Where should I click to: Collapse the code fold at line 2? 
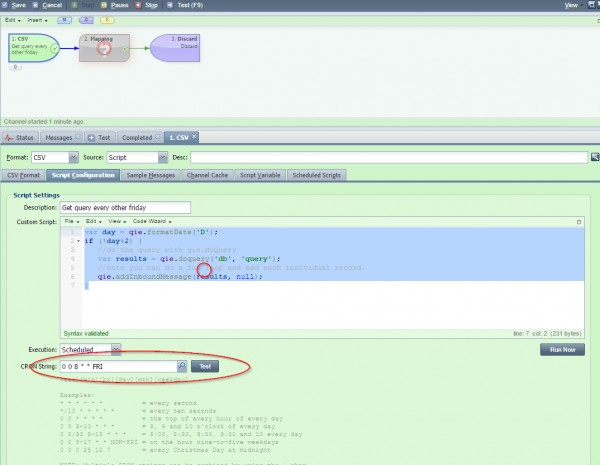pos(78,241)
